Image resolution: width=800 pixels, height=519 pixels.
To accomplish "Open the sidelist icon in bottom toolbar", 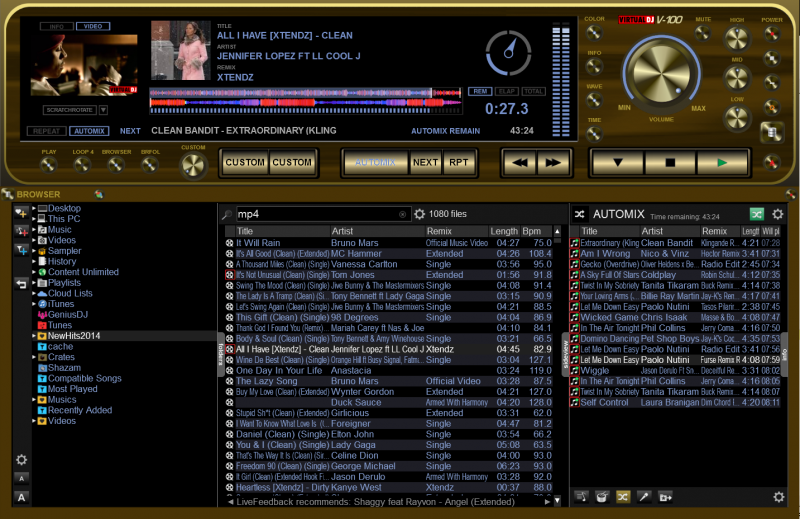I will click(581, 497).
